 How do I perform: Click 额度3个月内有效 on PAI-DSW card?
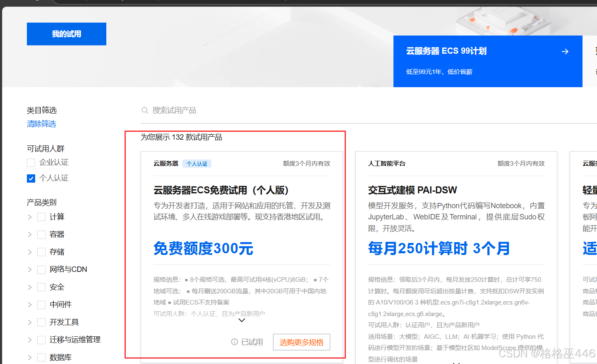point(521,164)
